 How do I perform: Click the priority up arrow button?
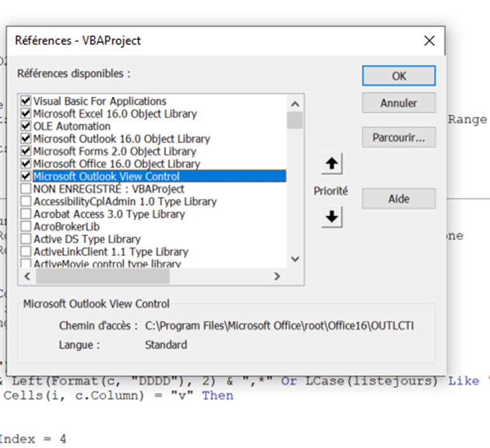pyautogui.click(x=332, y=163)
